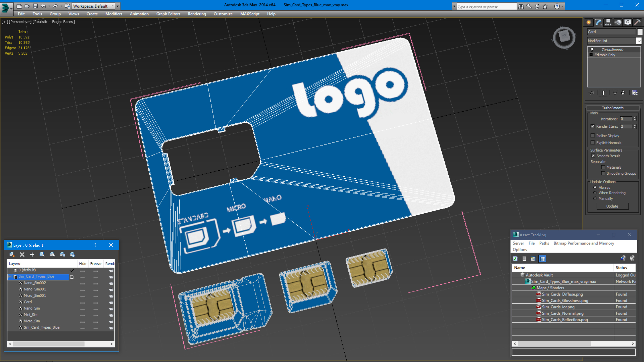Open the Modify panel arc tab
This screenshot has height=362, width=644.
598,23
